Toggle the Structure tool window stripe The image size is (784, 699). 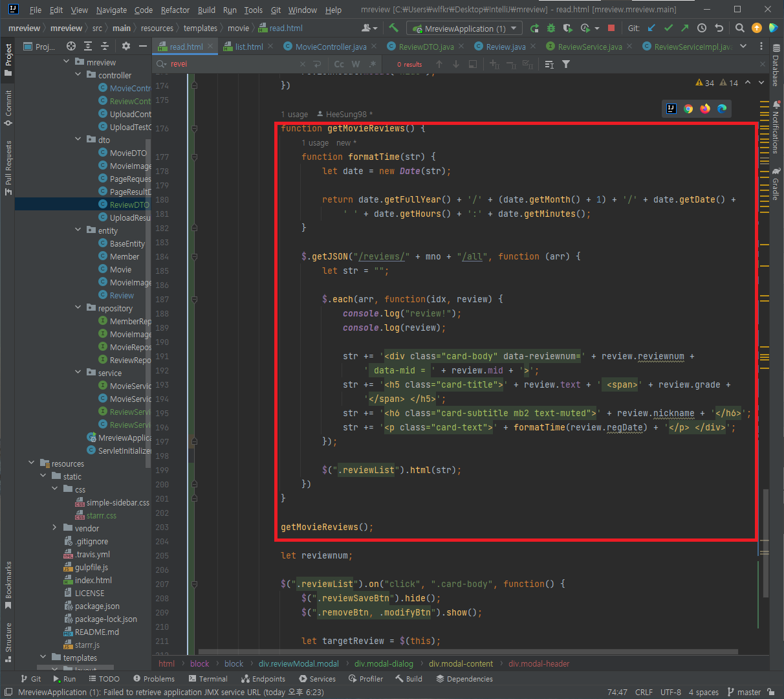pyautogui.click(x=8, y=643)
